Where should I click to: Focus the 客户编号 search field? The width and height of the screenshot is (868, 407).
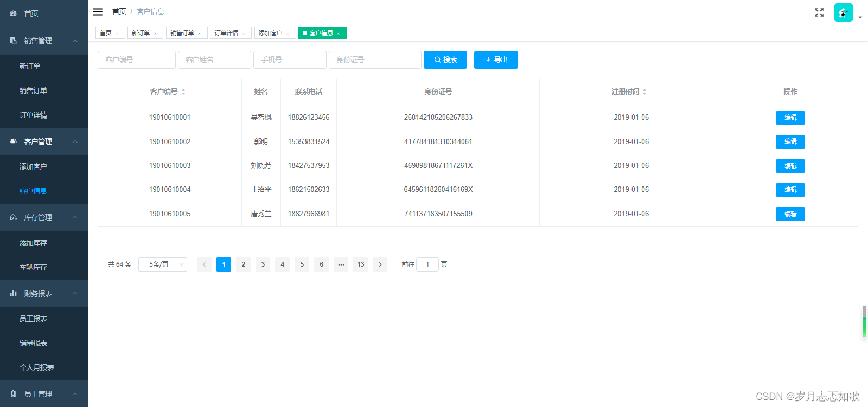[x=137, y=60]
